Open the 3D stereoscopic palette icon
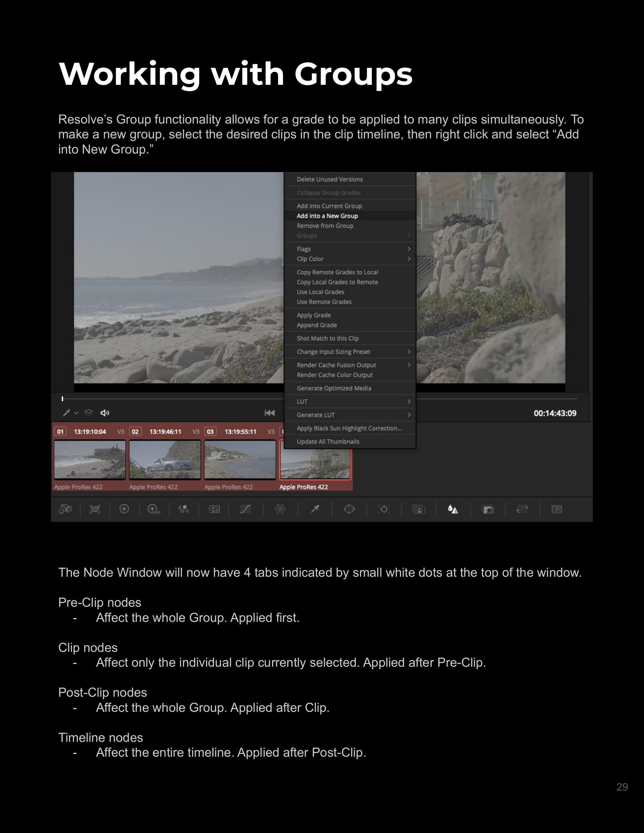The width and height of the screenshot is (644, 833). (557, 509)
